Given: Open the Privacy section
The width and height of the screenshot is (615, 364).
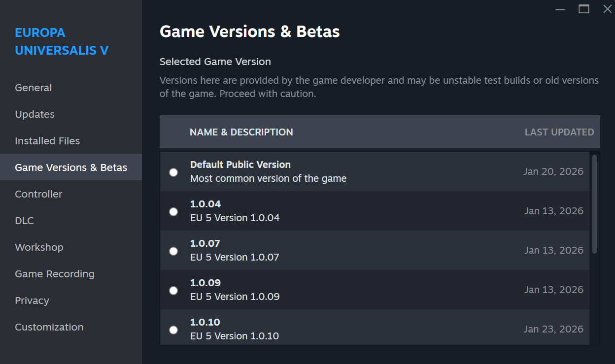Looking at the screenshot, I should tap(71, 300).
